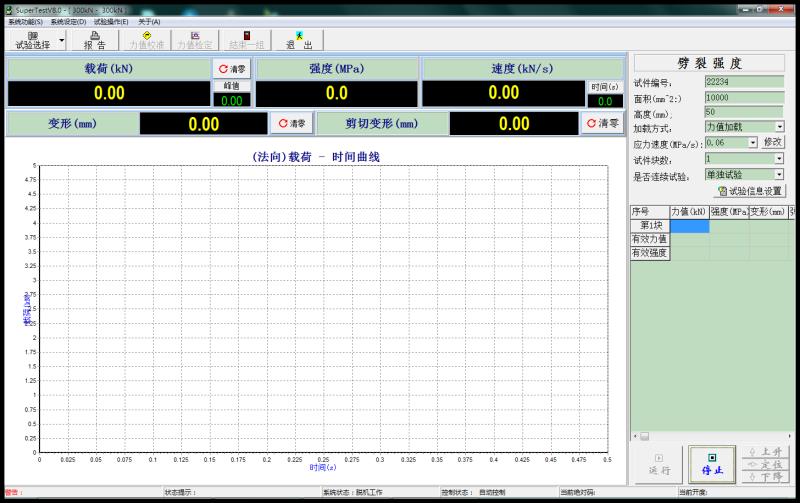Click the 峰值 peak label
The image size is (800, 503).
click(x=232, y=86)
